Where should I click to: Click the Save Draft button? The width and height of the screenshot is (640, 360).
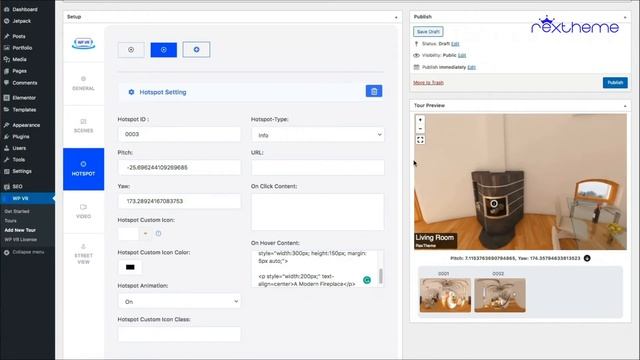tap(428, 31)
